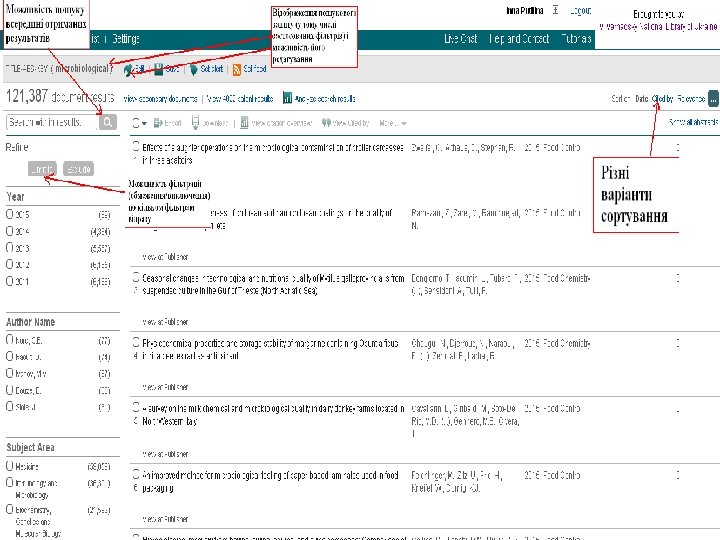
Task: Tick the 2013 year filter checkbox
Action: tap(10, 248)
